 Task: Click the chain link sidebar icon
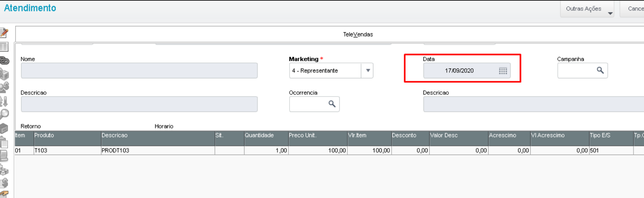[4, 61]
